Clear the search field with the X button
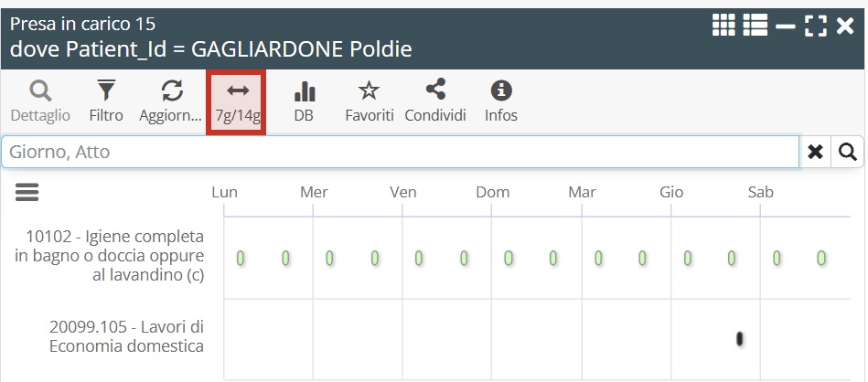 815,152
